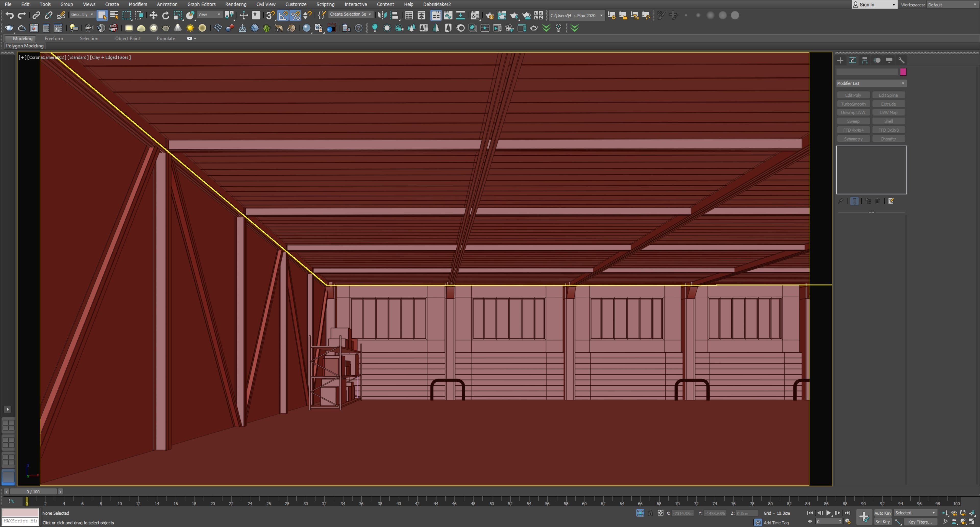Click the question mark help icon
The image size is (980, 527).
pos(358,28)
